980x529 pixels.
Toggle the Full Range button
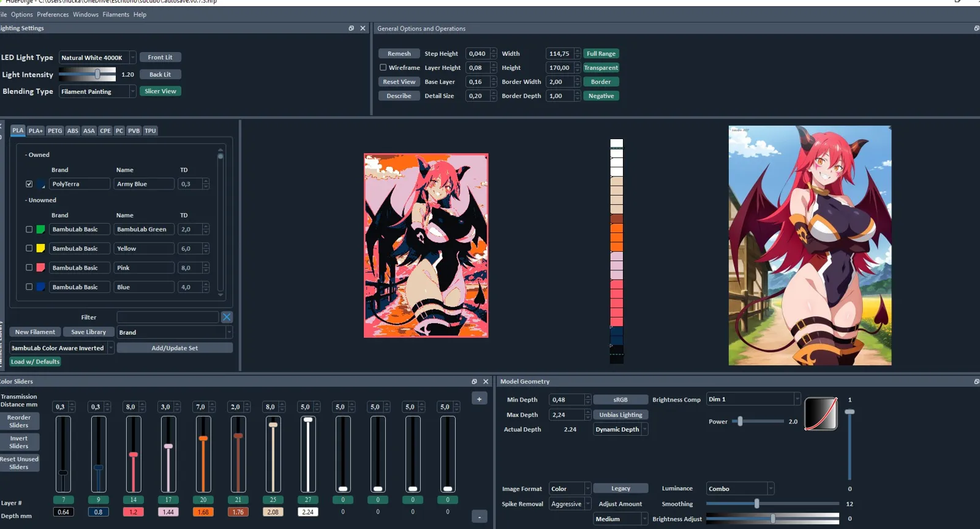click(601, 53)
